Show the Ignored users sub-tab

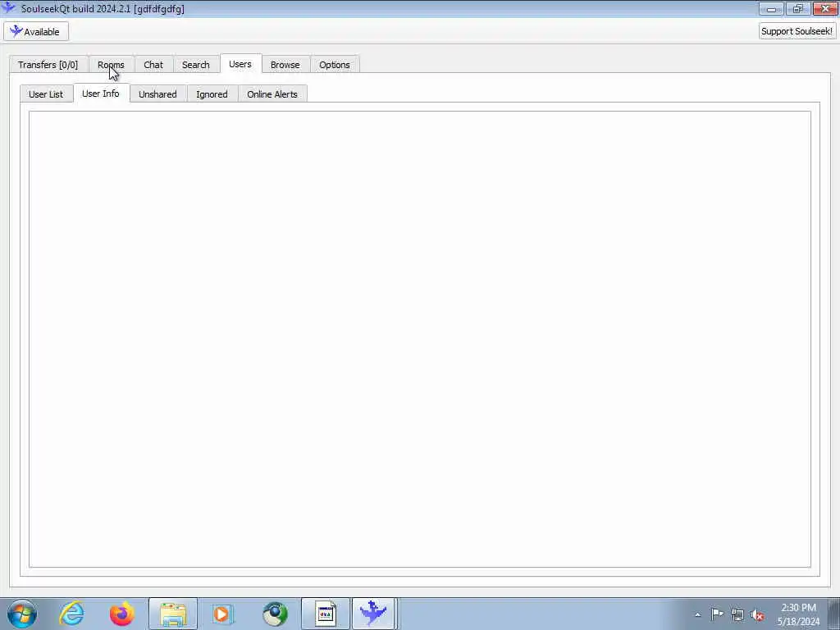tap(212, 94)
